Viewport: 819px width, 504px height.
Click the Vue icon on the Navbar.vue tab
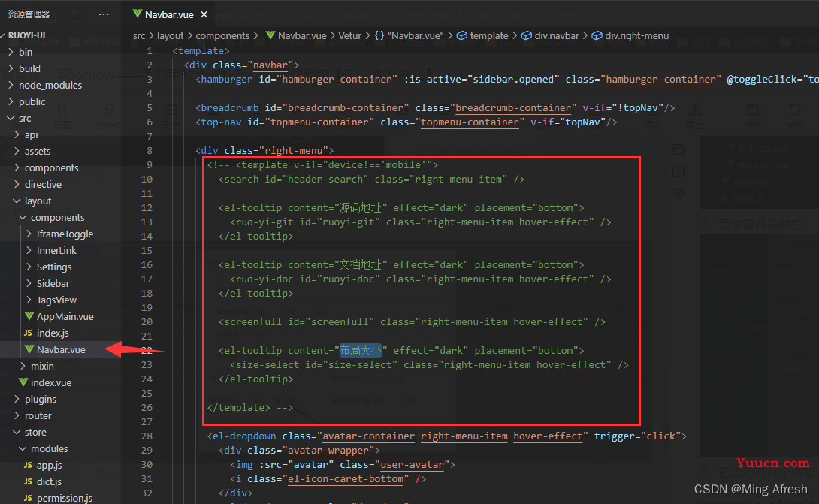[x=137, y=14]
